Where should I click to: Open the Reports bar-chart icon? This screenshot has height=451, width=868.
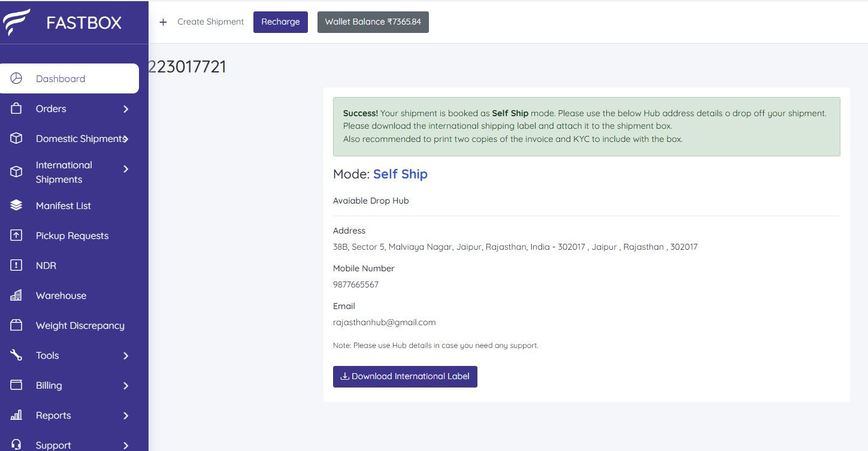(x=16, y=415)
